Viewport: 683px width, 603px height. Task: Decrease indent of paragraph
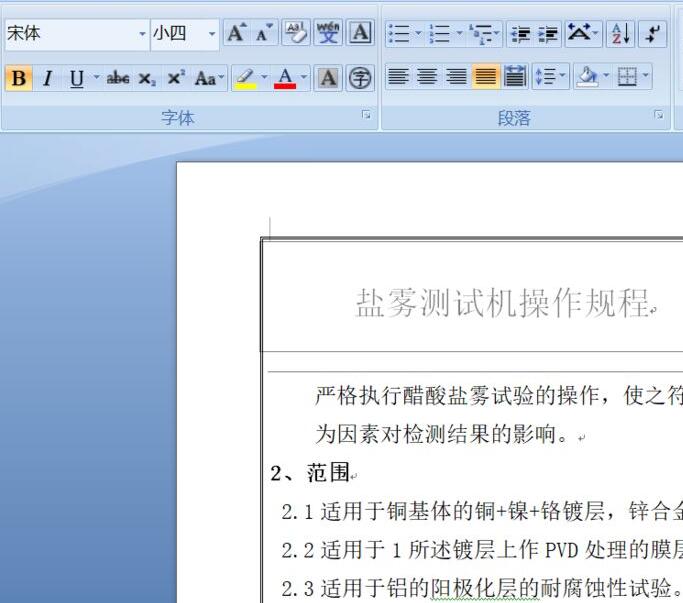pyautogui.click(x=520, y=34)
